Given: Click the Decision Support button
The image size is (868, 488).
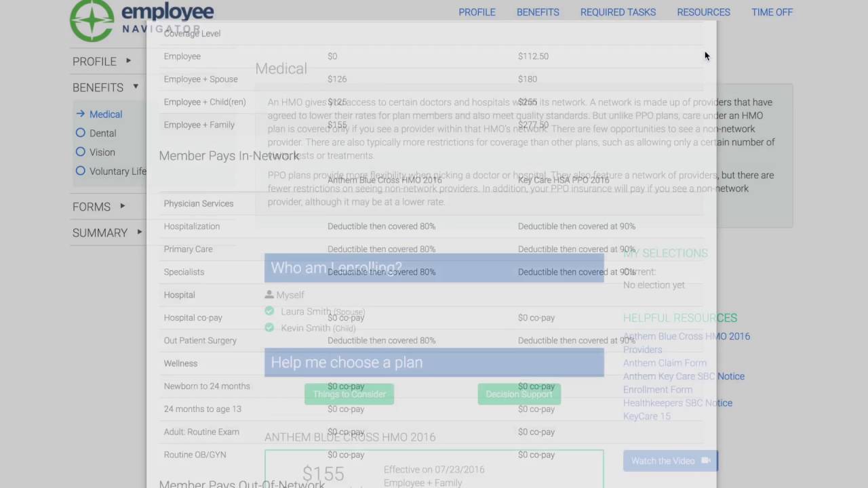Looking at the screenshot, I should 519,394.
